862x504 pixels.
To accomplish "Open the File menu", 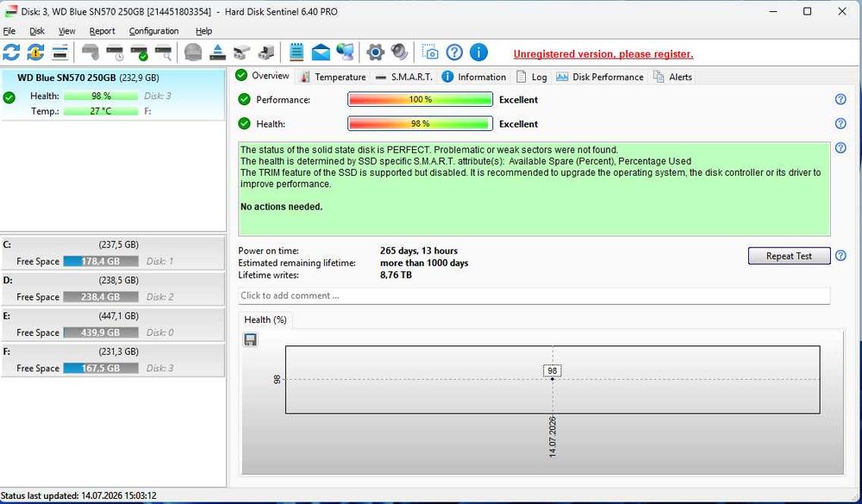I will tap(9, 31).
